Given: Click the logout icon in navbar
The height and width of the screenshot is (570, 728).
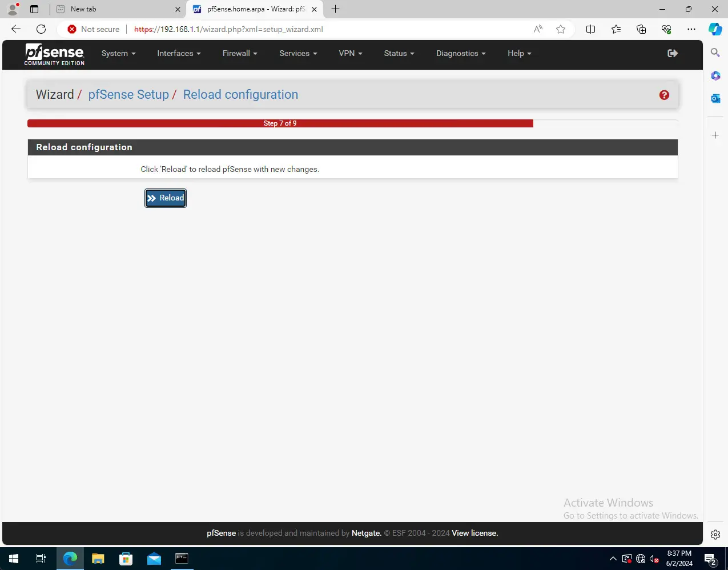Looking at the screenshot, I should click(673, 53).
